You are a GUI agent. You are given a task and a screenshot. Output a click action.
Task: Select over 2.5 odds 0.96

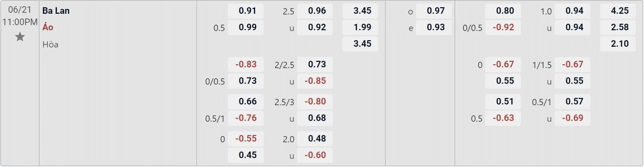click(315, 11)
